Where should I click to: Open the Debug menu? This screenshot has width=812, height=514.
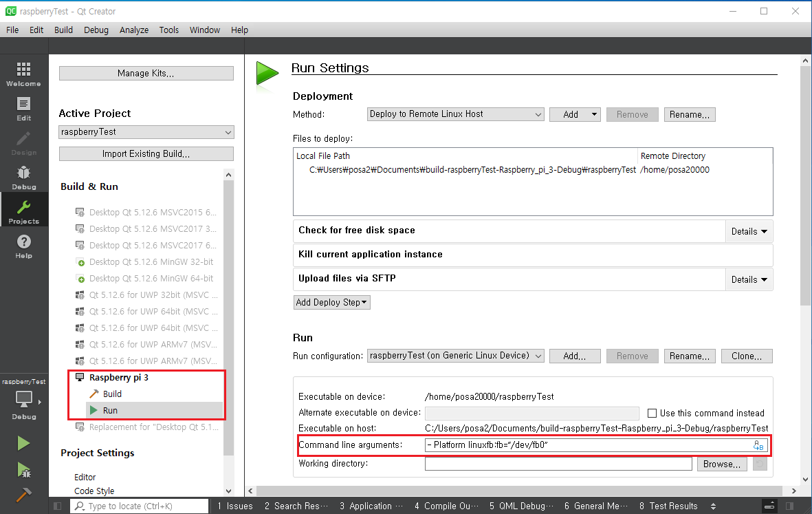click(x=96, y=30)
